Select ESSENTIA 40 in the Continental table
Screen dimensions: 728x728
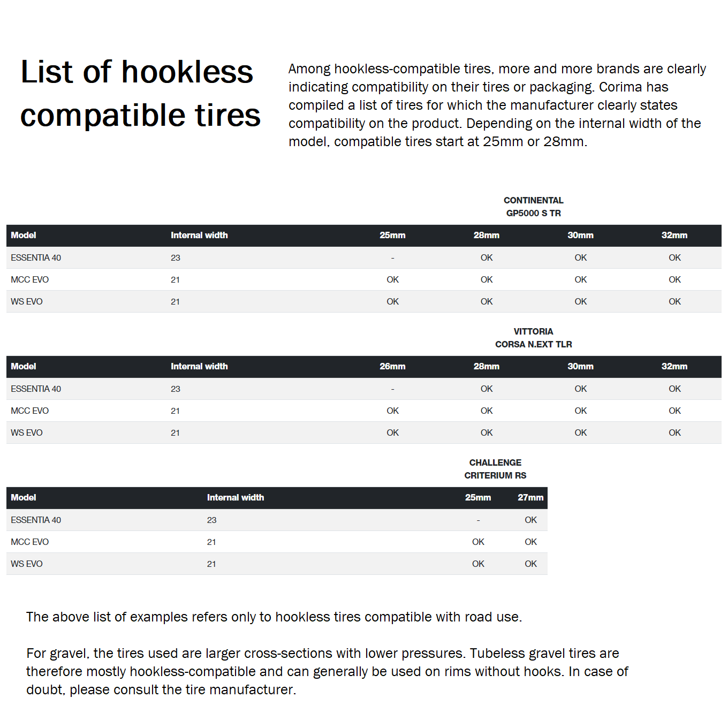tap(36, 258)
